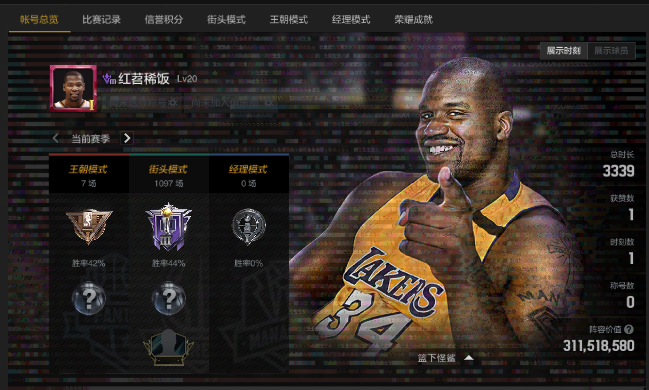Go to the next season with right chevron
The height and width of the screenshot is (390, 649).
(127, 138)
